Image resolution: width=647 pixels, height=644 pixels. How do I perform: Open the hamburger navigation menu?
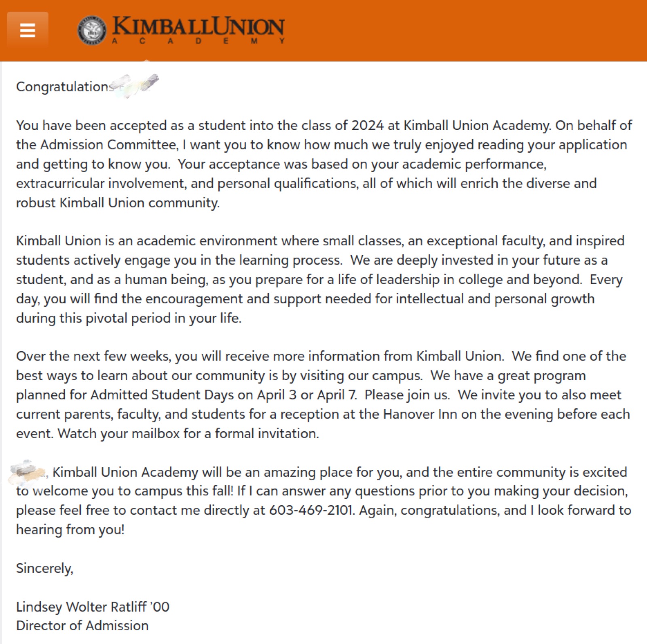[x=27, y=30]
